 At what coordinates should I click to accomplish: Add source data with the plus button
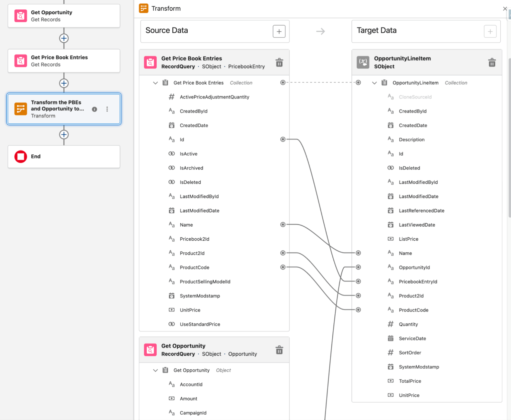point(279,31)
